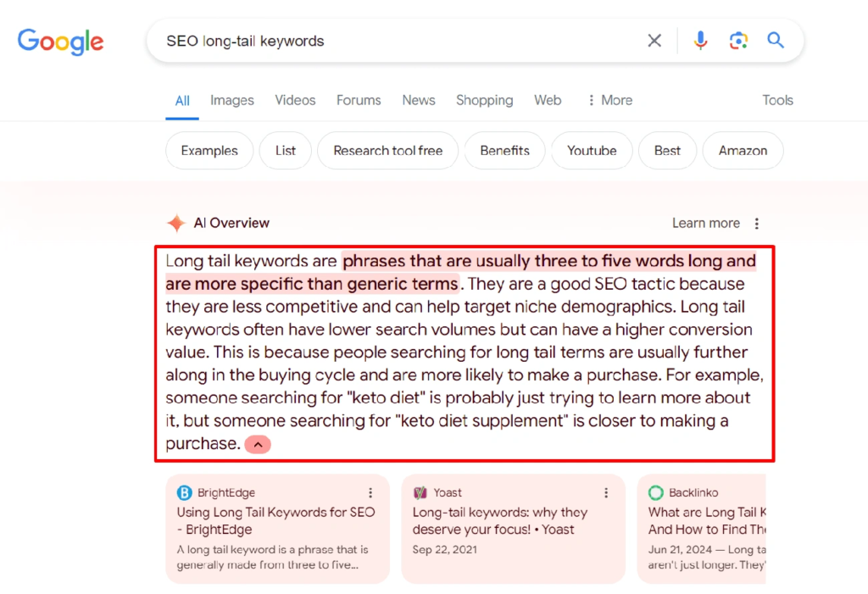Select the Research tool free chip
The width and height of the screenshot is (868, 594).
pos(387,151)
